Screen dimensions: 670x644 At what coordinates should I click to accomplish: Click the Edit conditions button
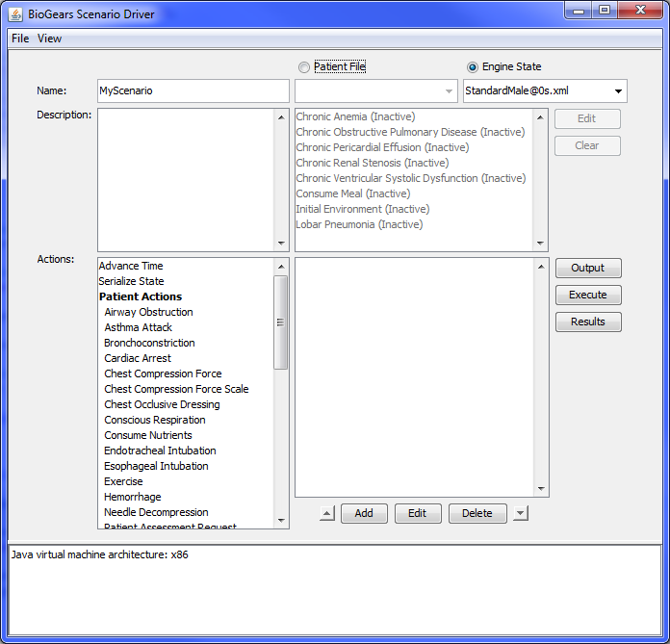click(x=587, y=118)
